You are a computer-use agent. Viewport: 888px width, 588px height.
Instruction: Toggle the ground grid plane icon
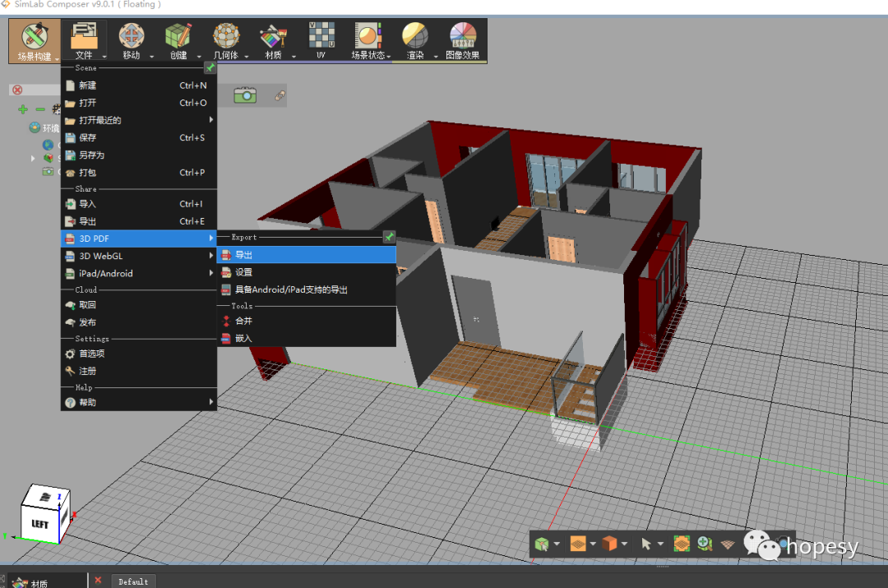pyautogui.click(x=727, y=544)
